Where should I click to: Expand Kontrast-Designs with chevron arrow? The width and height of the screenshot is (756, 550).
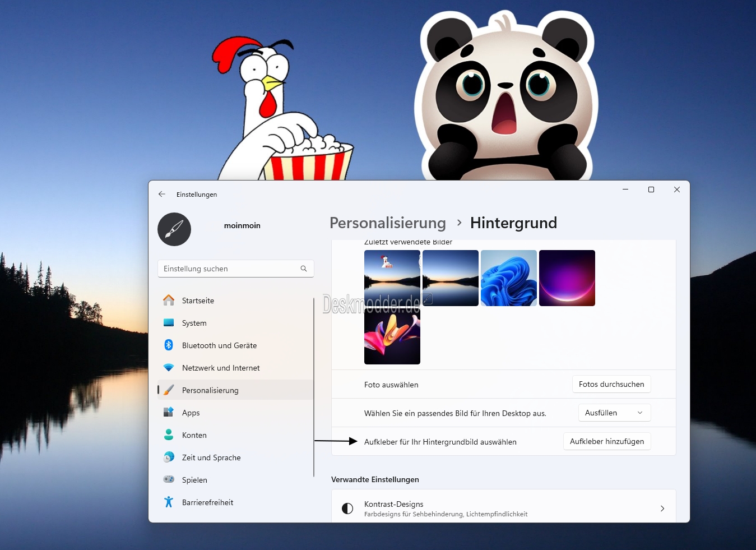tap(662, 509)
